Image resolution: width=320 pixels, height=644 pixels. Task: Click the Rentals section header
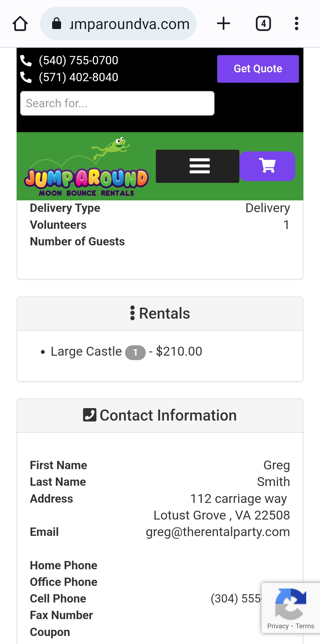point(160,314)
